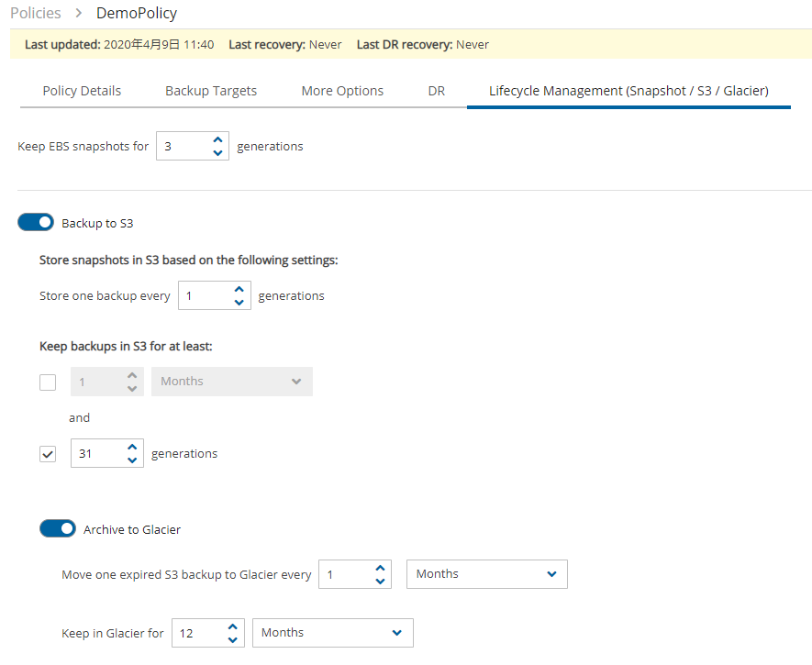Expand the greyed Months unit dropdown for S3
Screen dimensions: 812x665
[x=232, y=382]
